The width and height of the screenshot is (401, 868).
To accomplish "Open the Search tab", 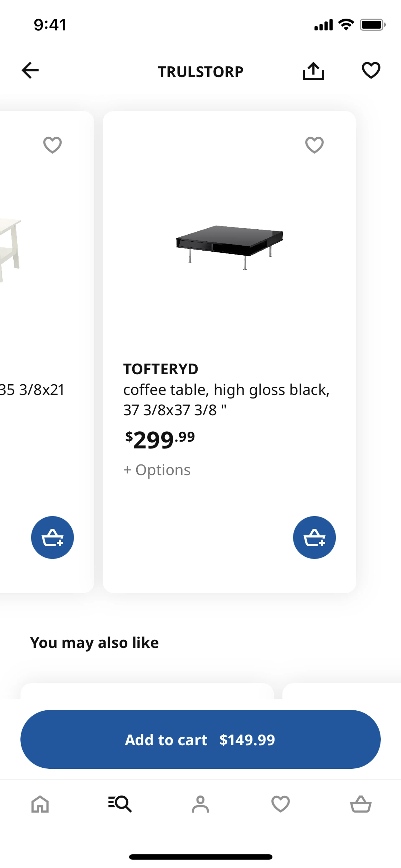I will click(x=120, y=804).
